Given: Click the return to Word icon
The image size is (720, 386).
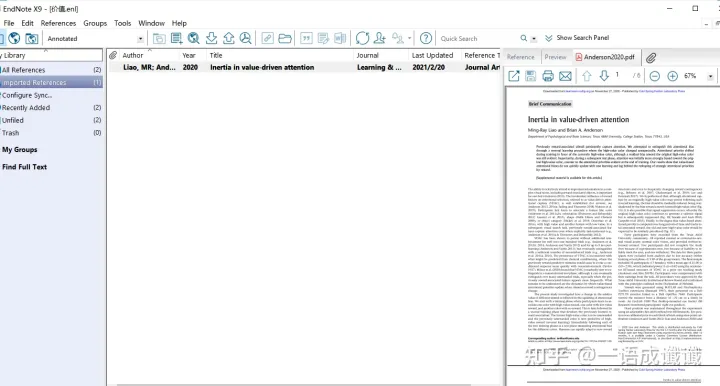Looking at the screenshot, I should (340, 39).
